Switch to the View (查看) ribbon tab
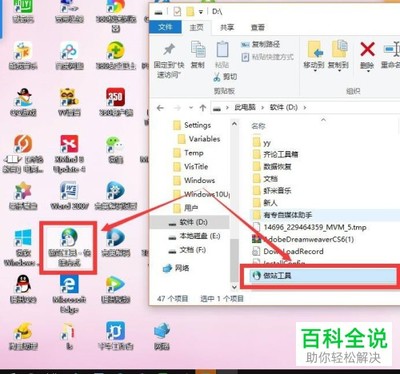400x374 pixels. [x=258, y=27]
